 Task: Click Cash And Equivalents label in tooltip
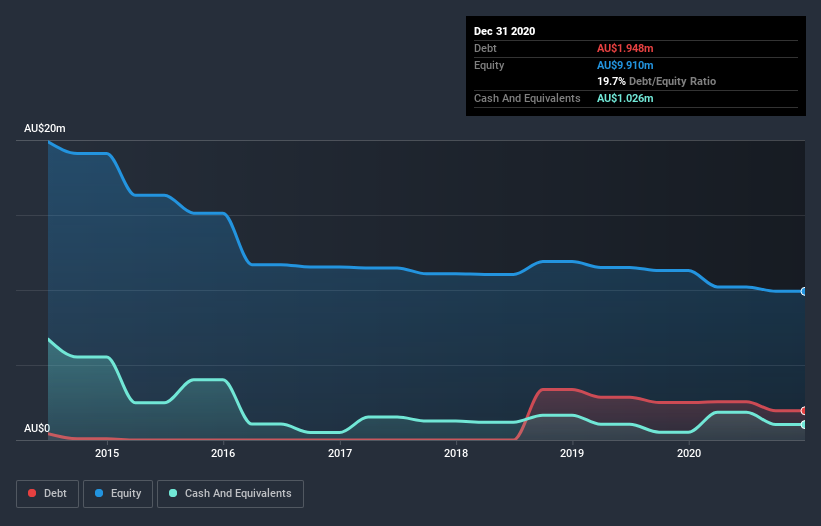point(527,98)
